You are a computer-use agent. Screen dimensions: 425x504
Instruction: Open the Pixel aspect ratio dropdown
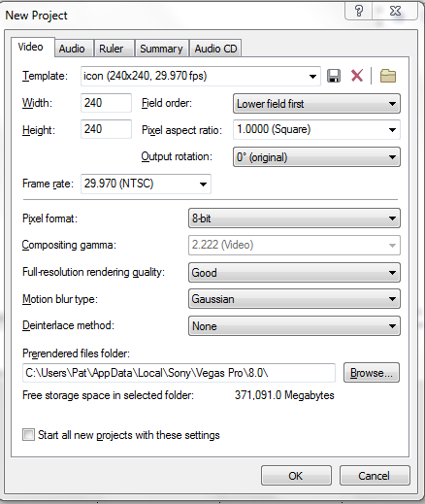pyautogui.click(x=316, y=130)
